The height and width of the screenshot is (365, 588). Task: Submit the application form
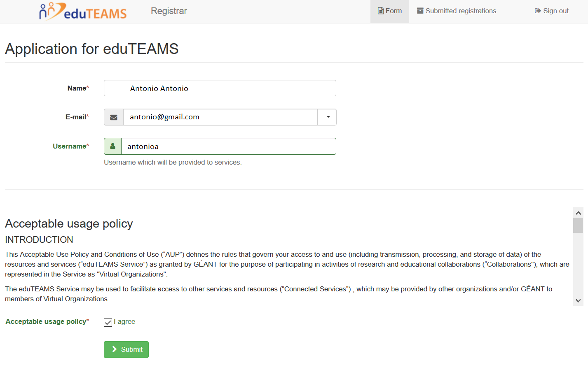(126, 349)
